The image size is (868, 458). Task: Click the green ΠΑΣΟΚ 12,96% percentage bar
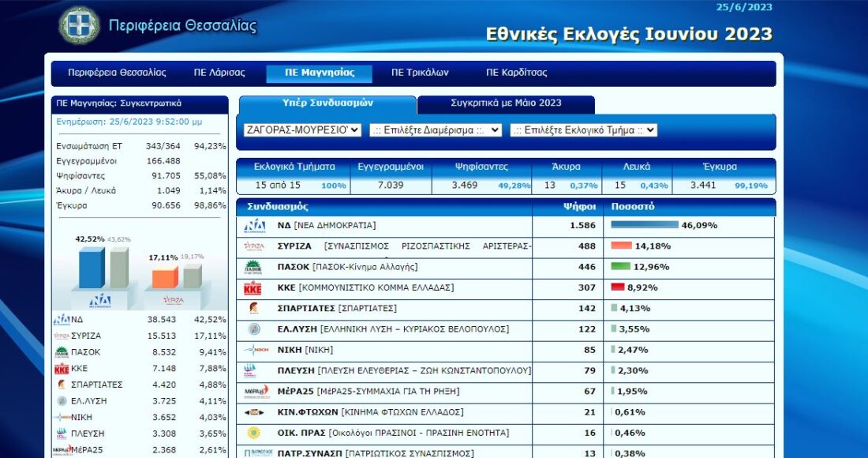(620, 266)
